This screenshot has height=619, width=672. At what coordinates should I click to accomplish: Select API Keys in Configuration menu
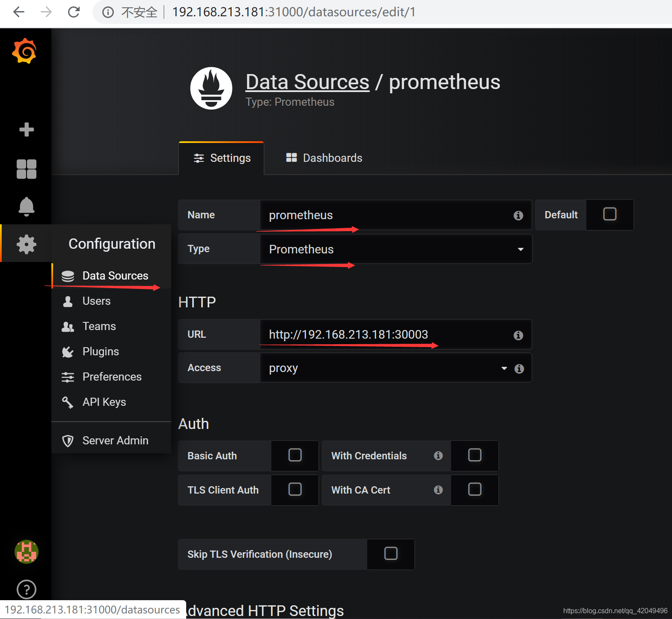coord(111,402)
